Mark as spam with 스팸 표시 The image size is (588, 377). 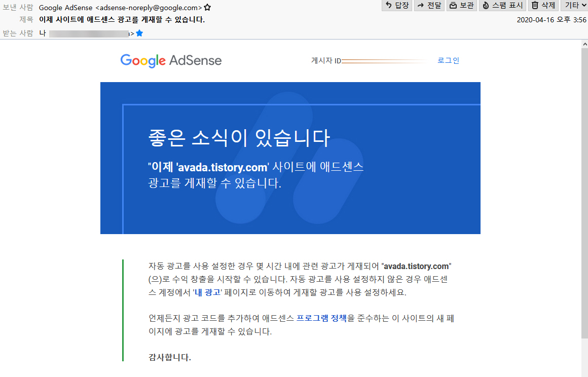click(502, 5)
